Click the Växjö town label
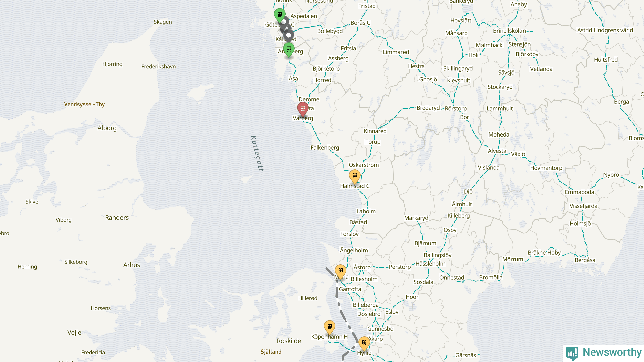Viewport: 644px width, 362px height. click(x=518, y=154)
